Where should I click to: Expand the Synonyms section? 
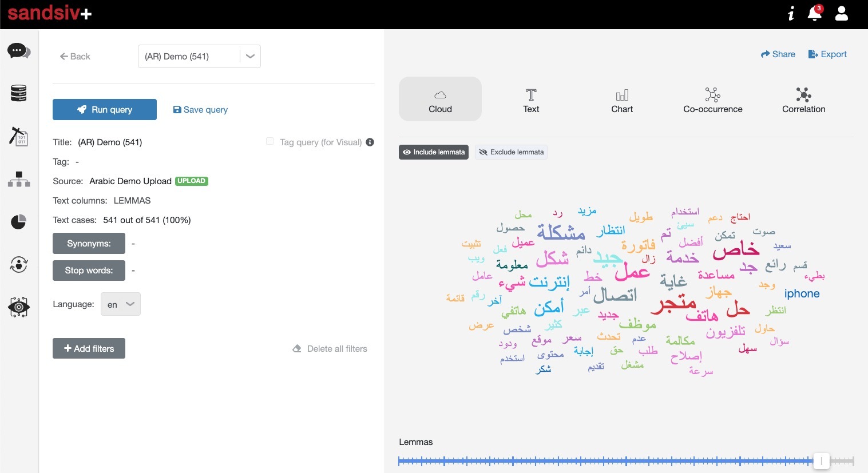pos(89,244)
